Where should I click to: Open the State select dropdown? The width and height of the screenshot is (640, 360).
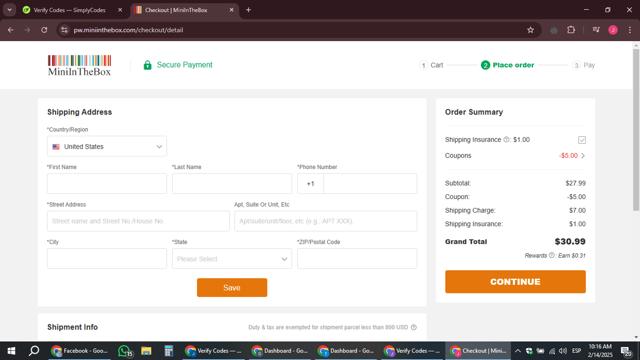pos(232,259)
